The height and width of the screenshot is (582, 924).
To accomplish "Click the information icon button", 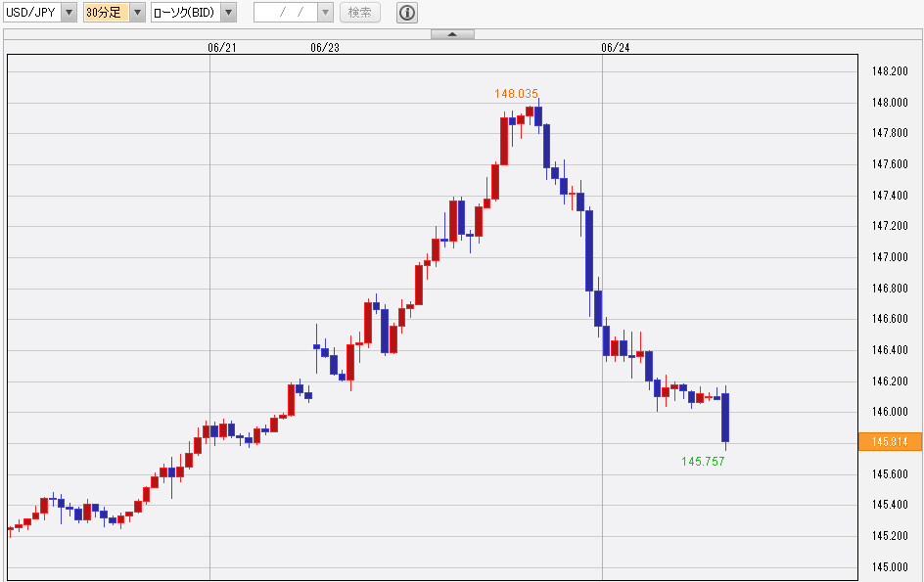I will [406, 13].
